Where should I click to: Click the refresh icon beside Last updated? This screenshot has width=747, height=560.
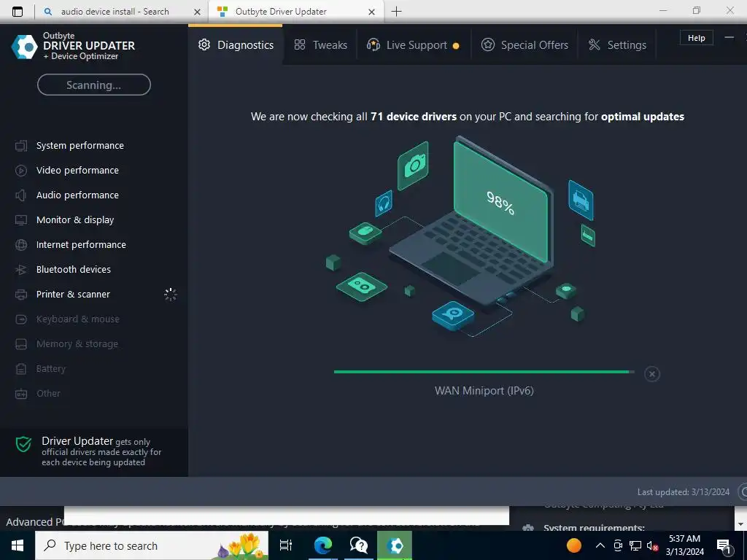click(x=743, y=492)
